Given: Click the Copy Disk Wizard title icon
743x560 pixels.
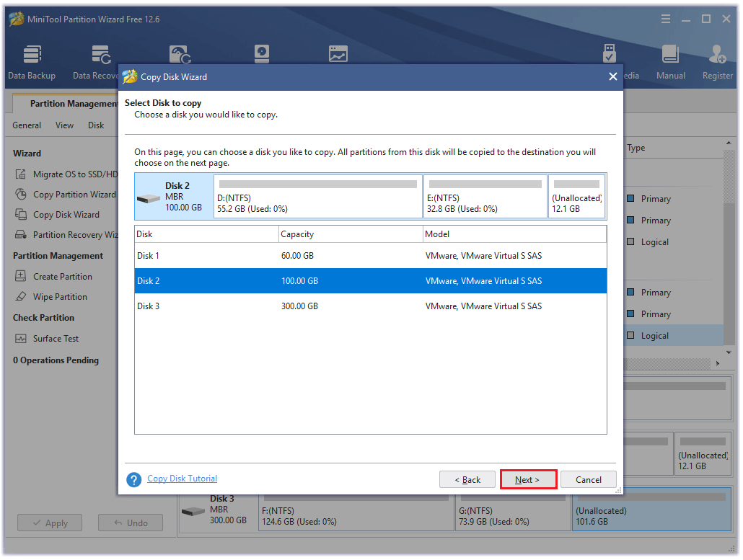Looking at the screenshot, I should coord(129,76).
